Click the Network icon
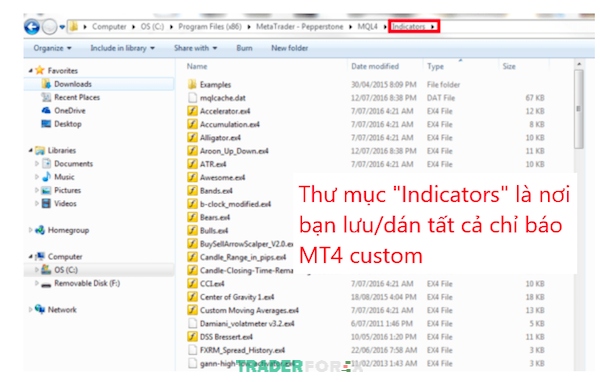This screenshot has height=382, width=600. (x=40, y=309)
